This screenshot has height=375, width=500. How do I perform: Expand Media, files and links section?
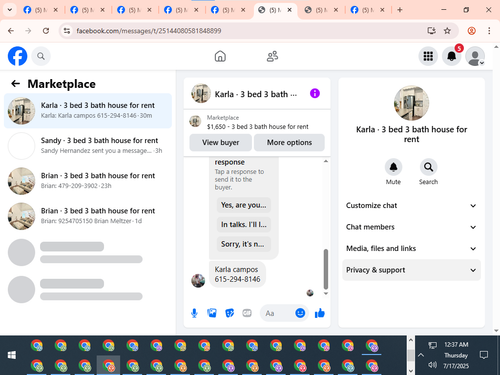click(411, 248)
